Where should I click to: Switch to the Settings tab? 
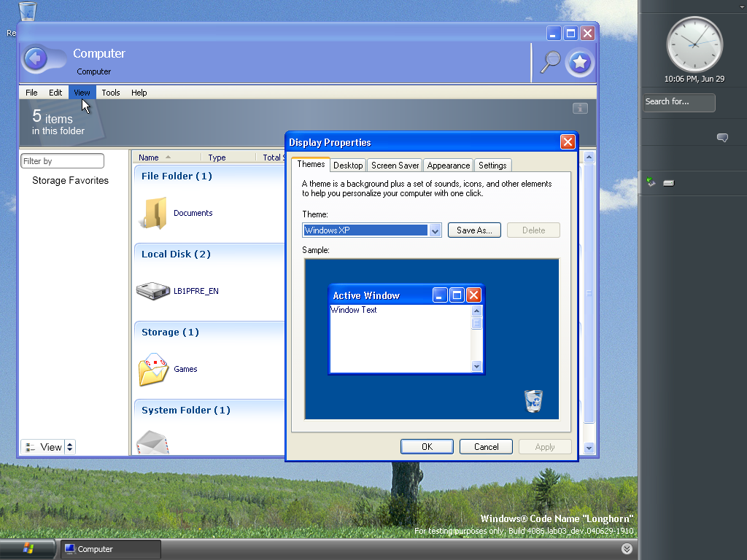[492, 166]
